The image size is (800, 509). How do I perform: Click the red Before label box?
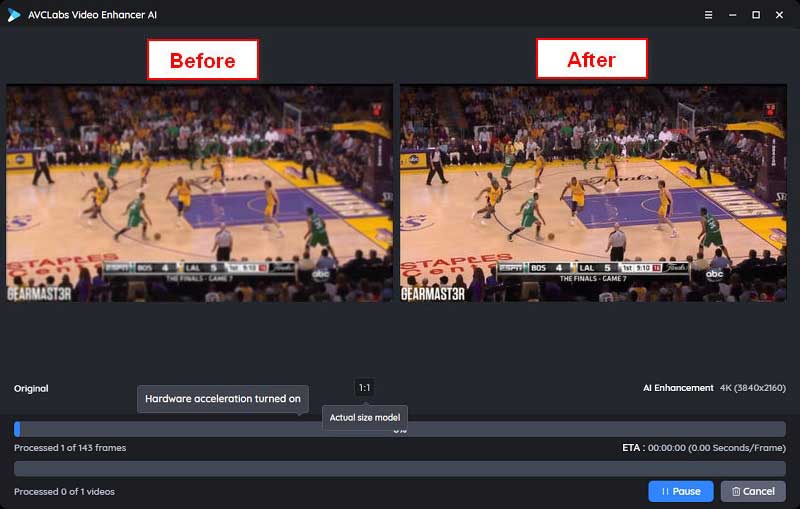coord(203,60)
